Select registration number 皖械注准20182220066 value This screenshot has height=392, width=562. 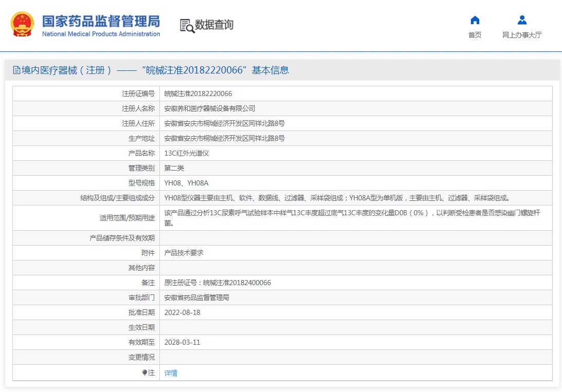(x=198, y=94)
